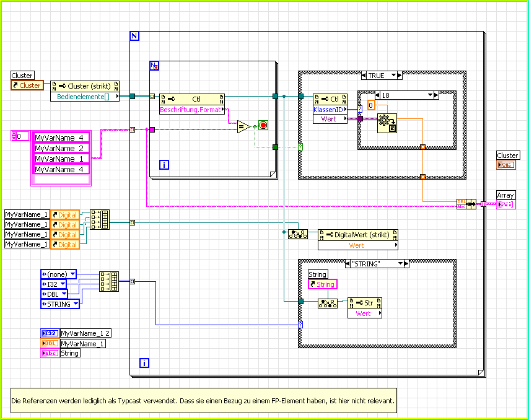Select the To More Specific Class node before DigitalWert
Viewport: 529px width, 420px height.
tap(297, 234)
